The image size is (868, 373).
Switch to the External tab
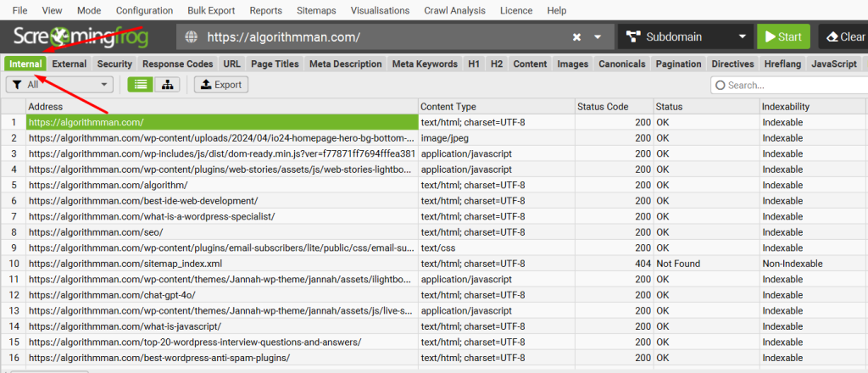[70, 64]
